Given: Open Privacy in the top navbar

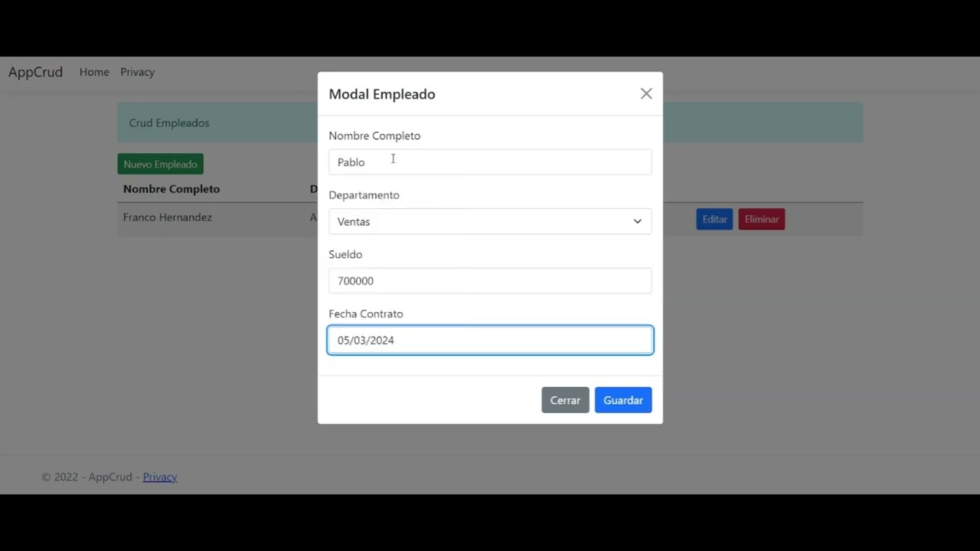Looking at the screenshot, I should coord(137,72).
